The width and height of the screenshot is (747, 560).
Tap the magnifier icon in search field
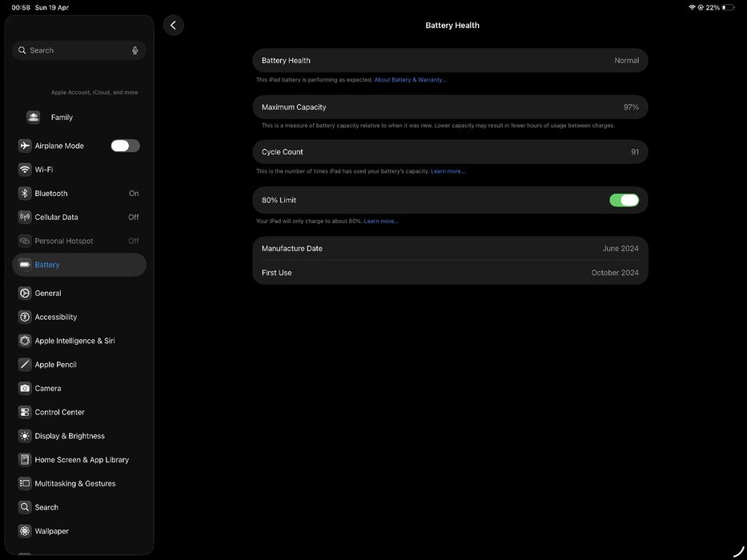point(22,50)
